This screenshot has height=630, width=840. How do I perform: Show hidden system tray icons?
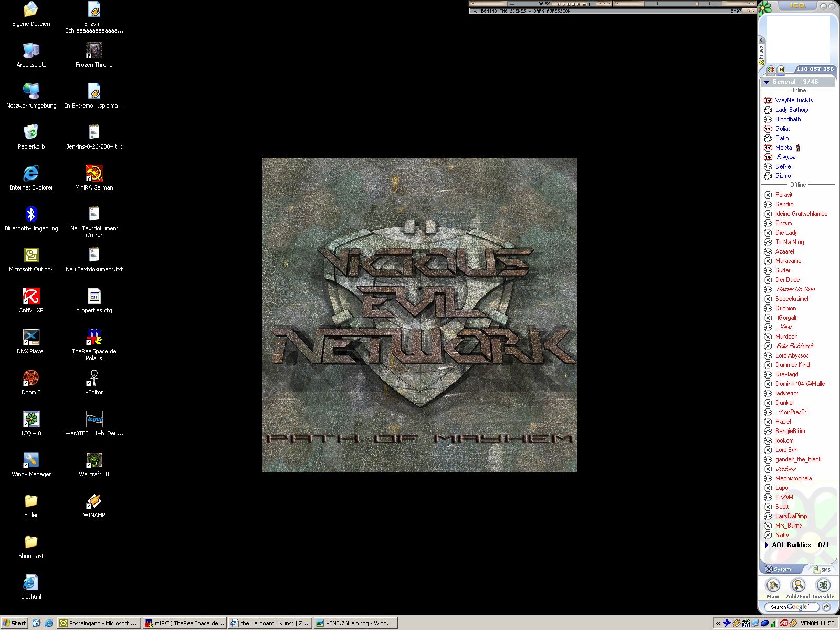(718, 623)
